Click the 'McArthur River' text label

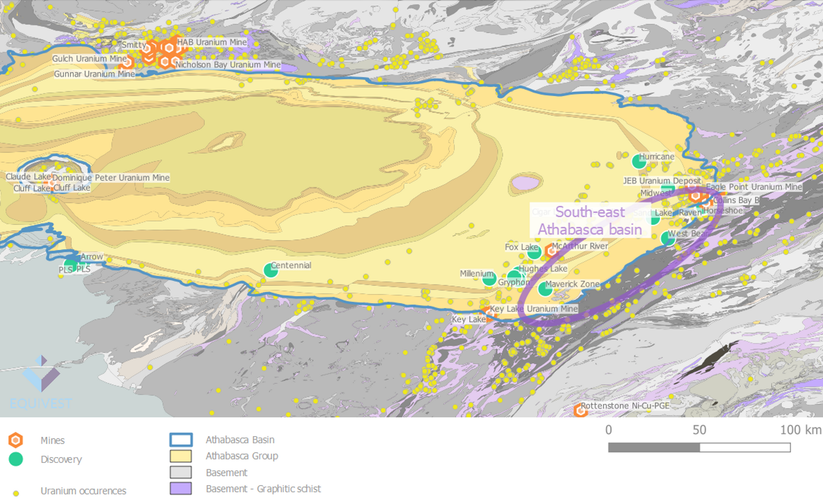(580, 246)
